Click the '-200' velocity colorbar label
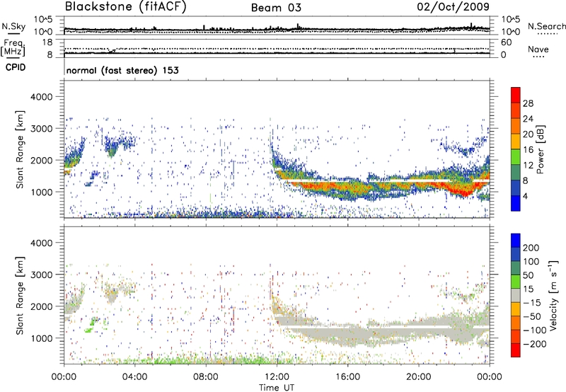The height and width of the screenshot is (392, 566). [x=535, y=344]
